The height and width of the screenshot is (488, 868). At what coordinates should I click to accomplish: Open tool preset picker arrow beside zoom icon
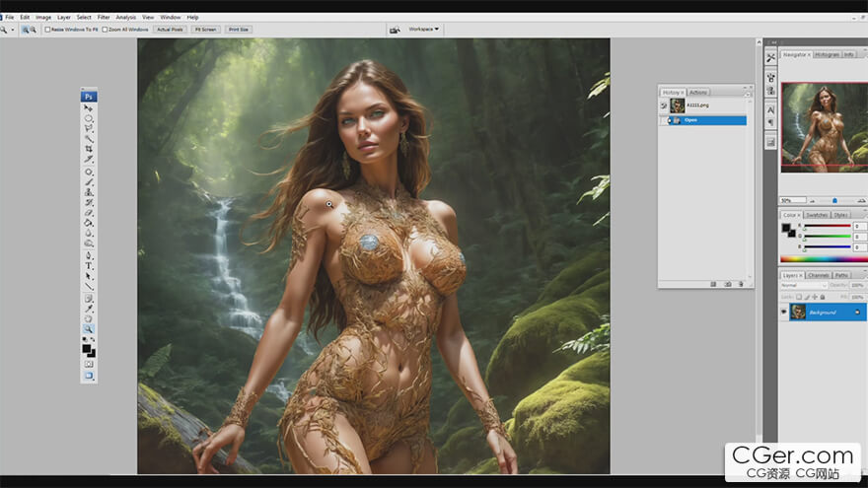[13, 30]
